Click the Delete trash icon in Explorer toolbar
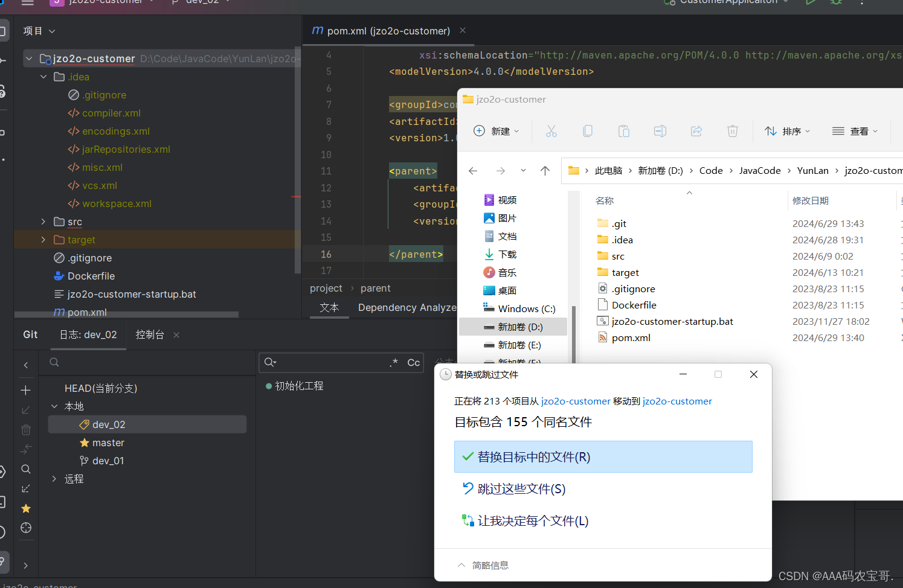This screenshot has height=588, width=903. coord(732,131)
